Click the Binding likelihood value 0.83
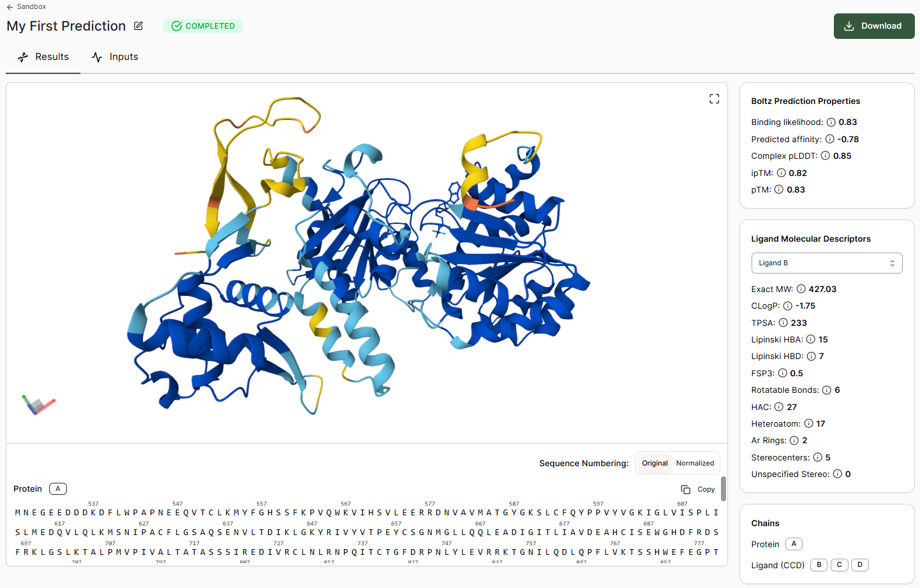Image resolution: width=920 pixels, height=588 pixels. pyautogui.click(x=848, y=122)
